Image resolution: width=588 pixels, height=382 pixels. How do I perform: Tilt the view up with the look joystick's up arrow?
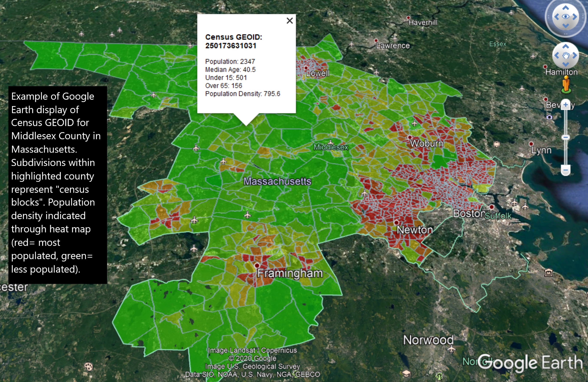[x=565, y=8]
